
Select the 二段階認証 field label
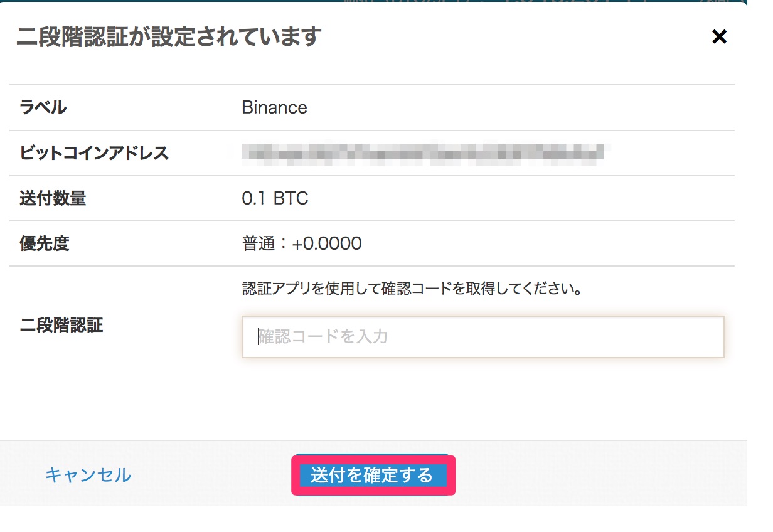click(61, 325)
